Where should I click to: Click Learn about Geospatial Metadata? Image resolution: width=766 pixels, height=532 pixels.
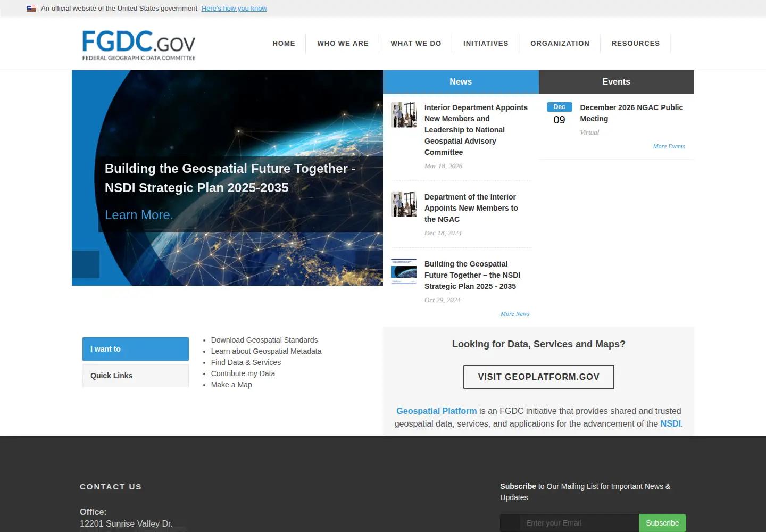[266, 351]
